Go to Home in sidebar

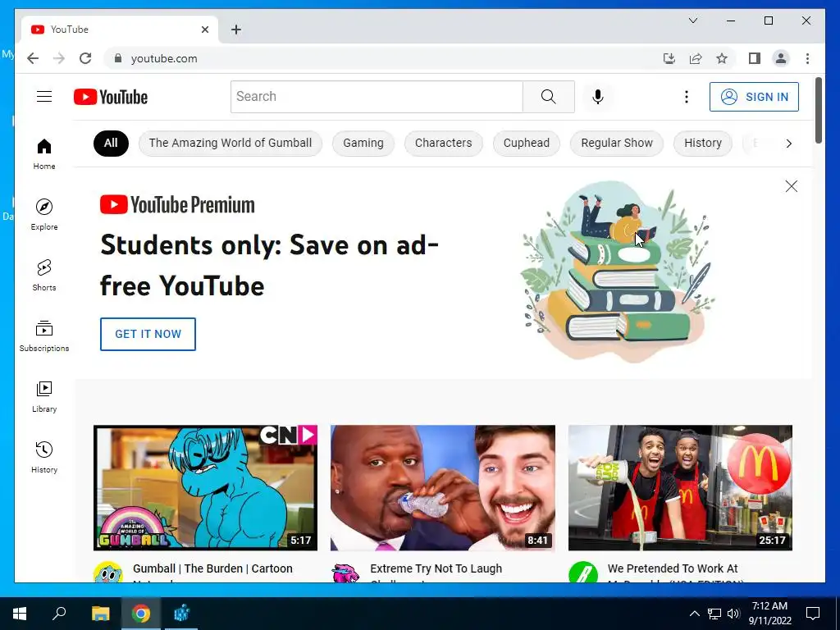44,153
